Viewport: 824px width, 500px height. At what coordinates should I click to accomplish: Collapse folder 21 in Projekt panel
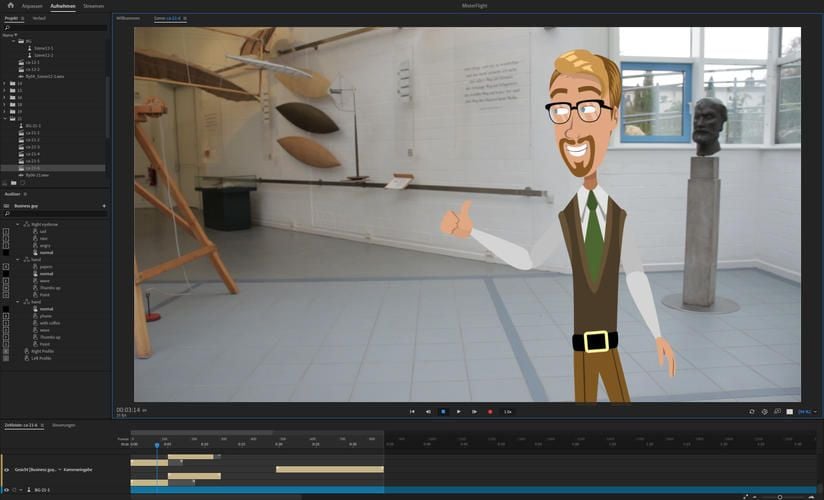point(5,119)
